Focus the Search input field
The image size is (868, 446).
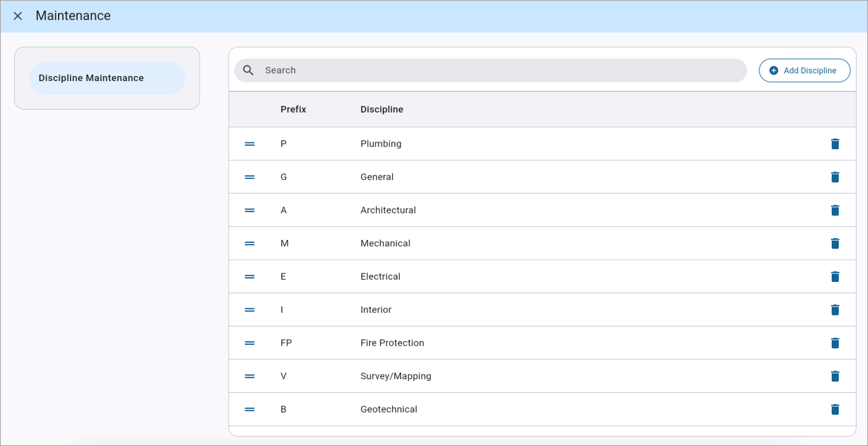[491, 70]
